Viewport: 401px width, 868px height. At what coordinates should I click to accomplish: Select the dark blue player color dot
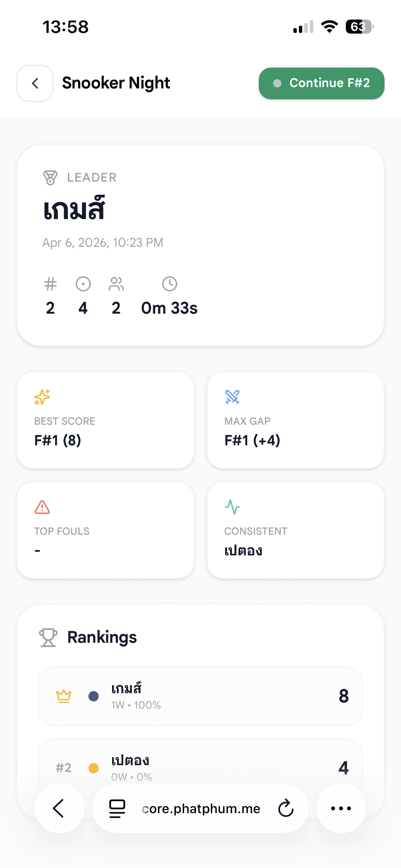tap(94, 696)
